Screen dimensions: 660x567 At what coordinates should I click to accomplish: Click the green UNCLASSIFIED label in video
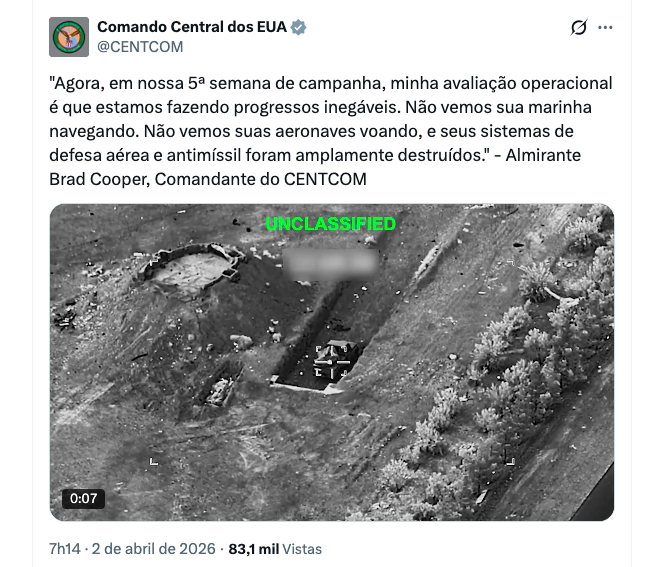(x=331, y=224)
